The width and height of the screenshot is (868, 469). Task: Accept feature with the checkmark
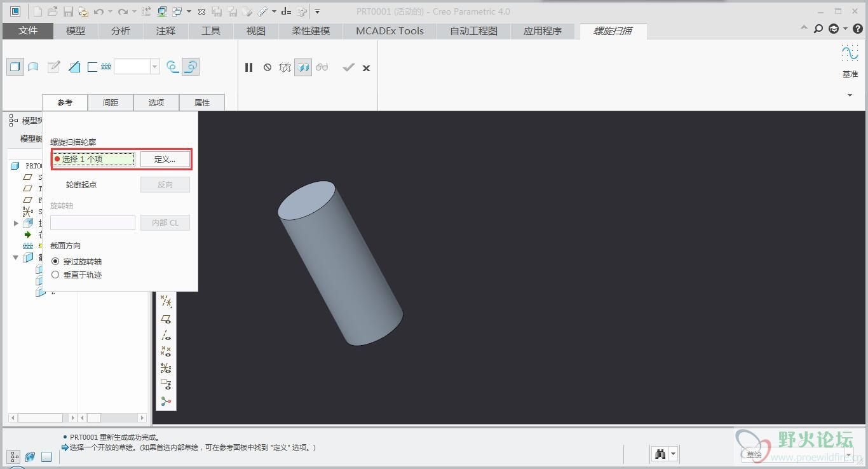(x=348, y=67)
